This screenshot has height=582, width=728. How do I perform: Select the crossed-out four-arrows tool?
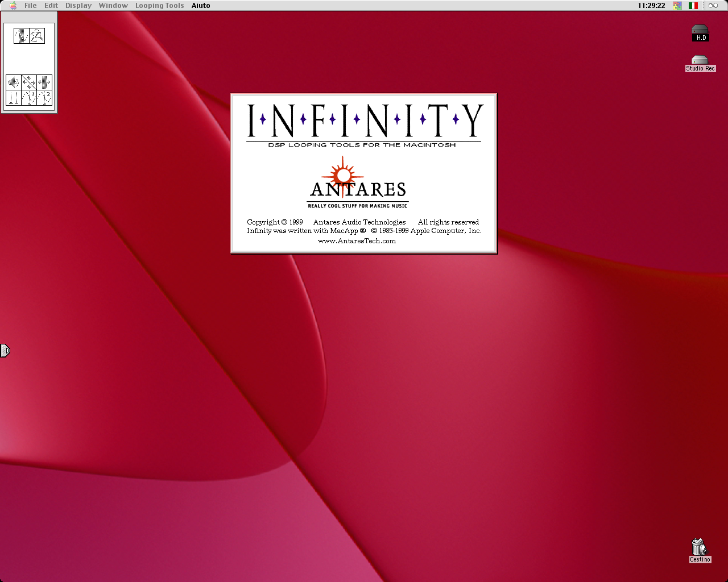coord(29,82)
